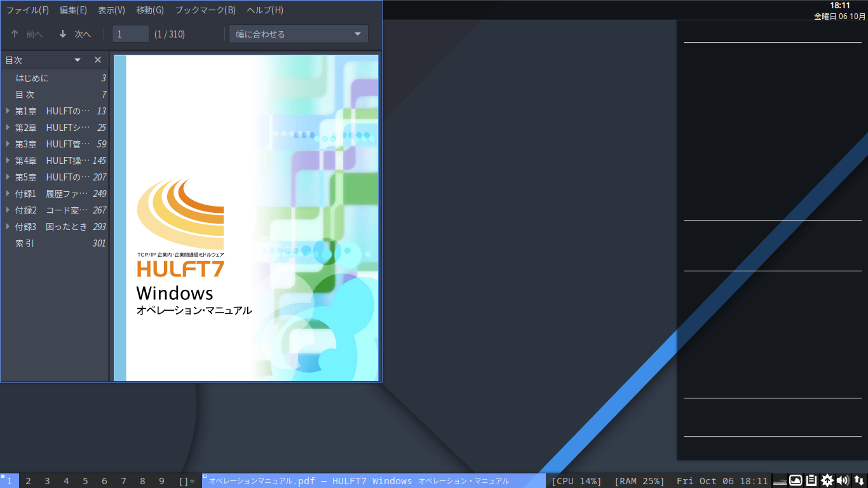The height and width of the screenshot is (488, 868).
Task: Click the volume speaker tray icon
Action: point(843,481)
